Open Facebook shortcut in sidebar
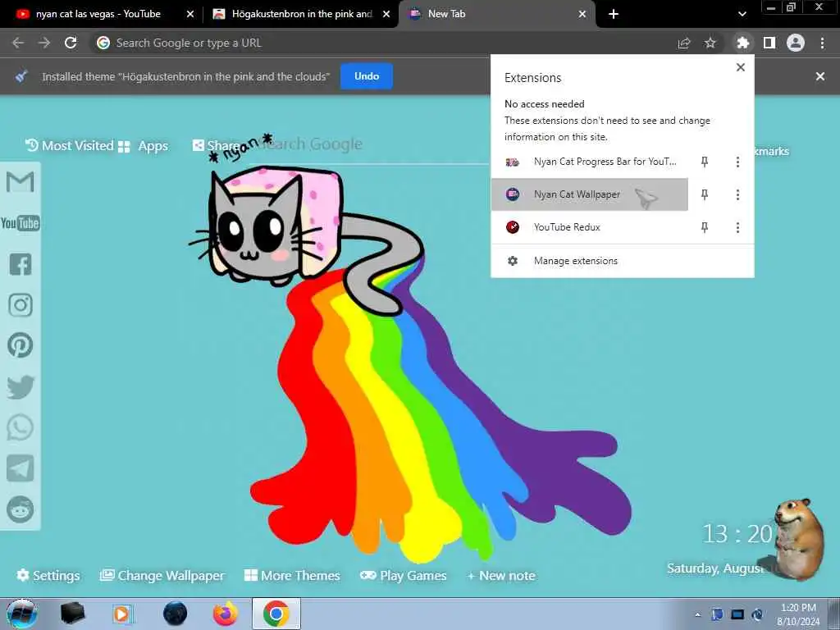The image size is (840, 630). click(21, 264)
